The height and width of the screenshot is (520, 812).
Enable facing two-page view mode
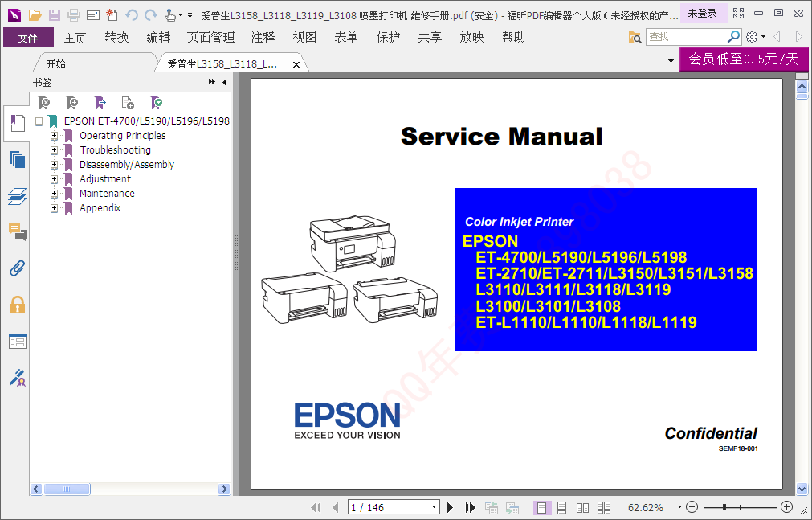[x=582, y=508]
